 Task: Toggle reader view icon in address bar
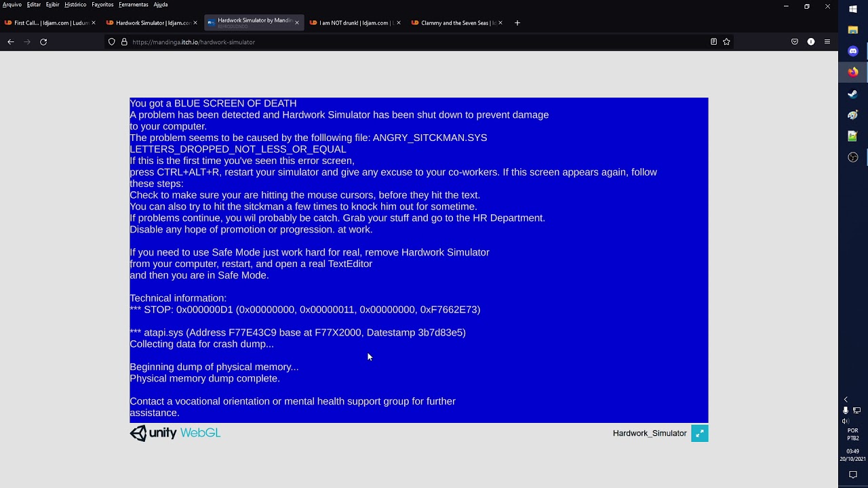click(713, 42)
